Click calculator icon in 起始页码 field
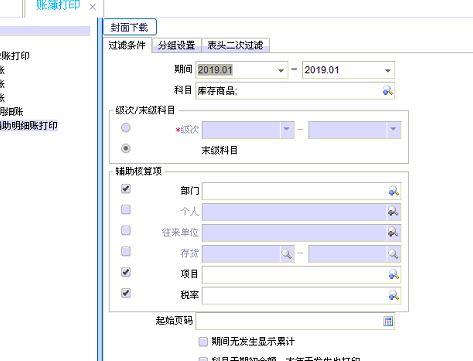The width and height of the screenshot is (473, 361). 388,321
